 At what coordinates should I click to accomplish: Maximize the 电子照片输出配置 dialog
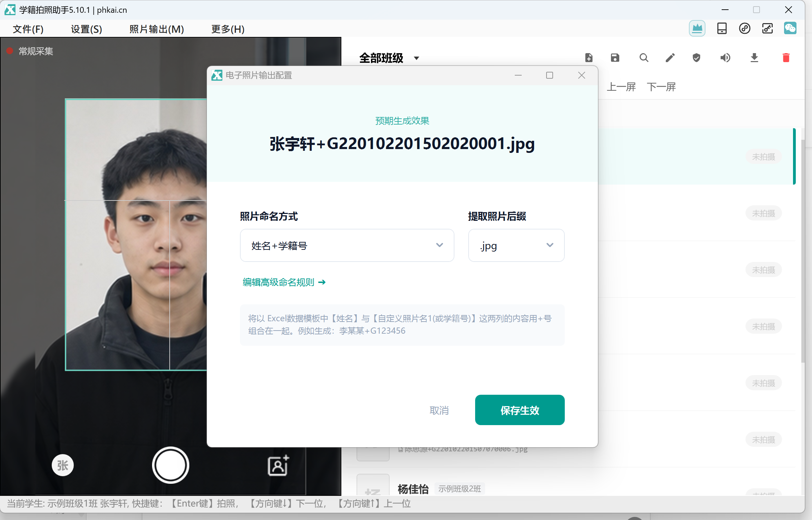pyautogui.click(x=550, y=75)
